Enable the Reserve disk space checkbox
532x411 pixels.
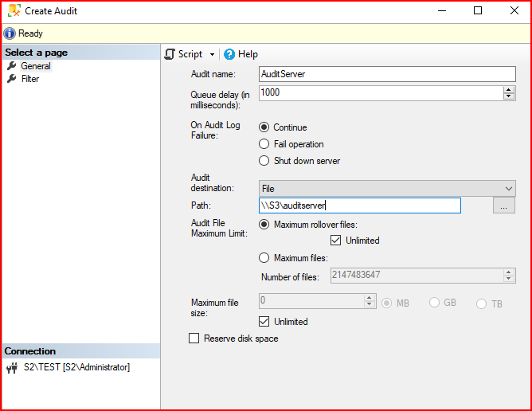click(194, 339)
